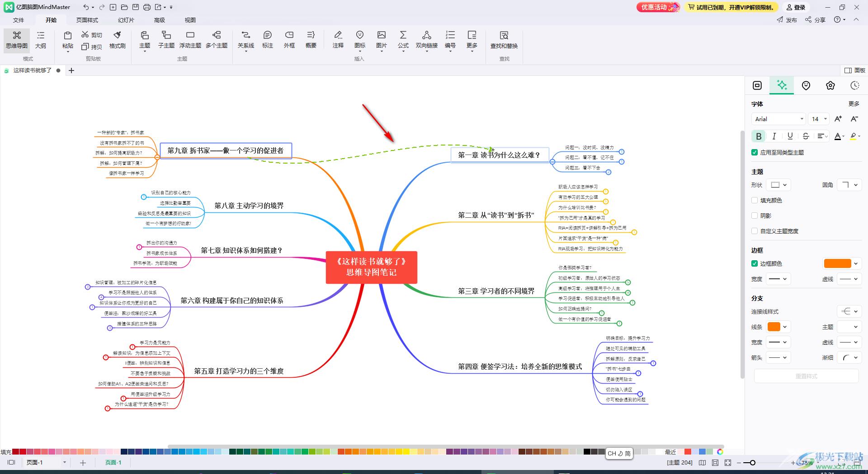The height and width of the screenshot is (474, 868).
Task: Switch to 大纲 outline mode
Action: click(x=41, y=40)
